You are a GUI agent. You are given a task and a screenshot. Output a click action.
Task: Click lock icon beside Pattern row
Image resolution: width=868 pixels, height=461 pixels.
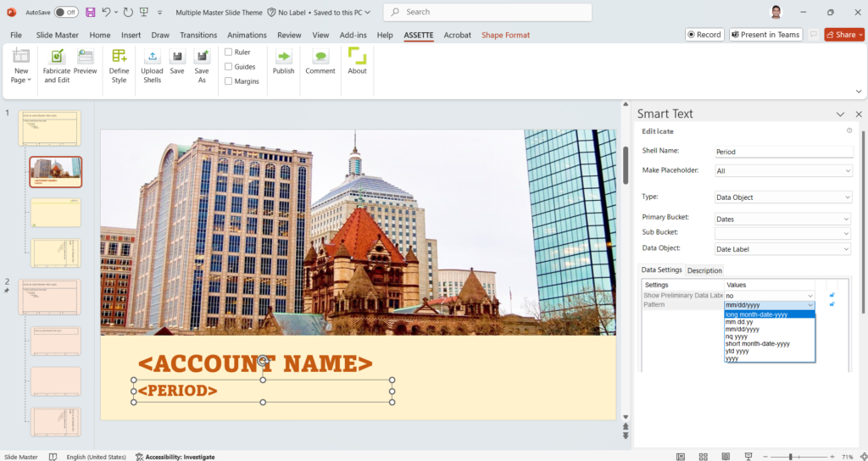[x=832, y=304]
